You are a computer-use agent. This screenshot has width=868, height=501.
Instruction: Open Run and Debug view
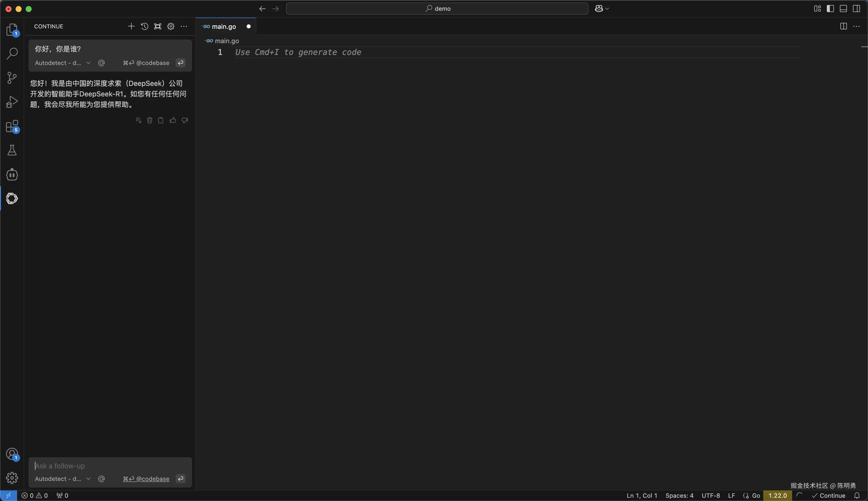click(x=12, y=102)
